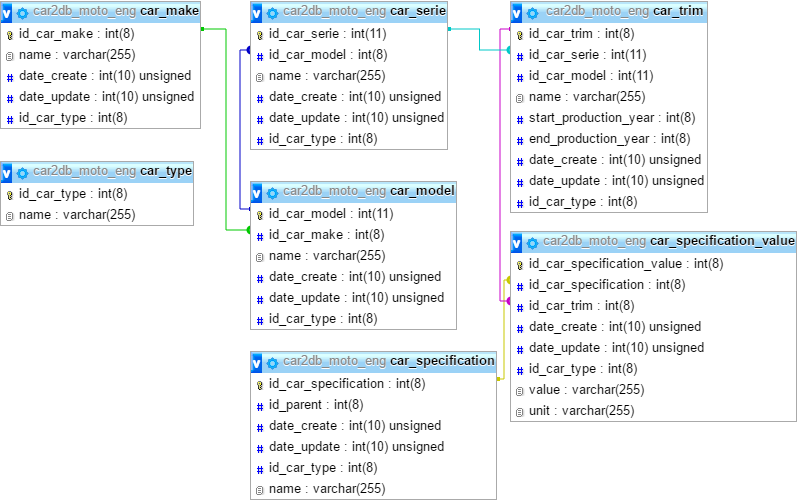Select 'unit : varchar(255)' row

pyautogui.click(x=654, y=411)
